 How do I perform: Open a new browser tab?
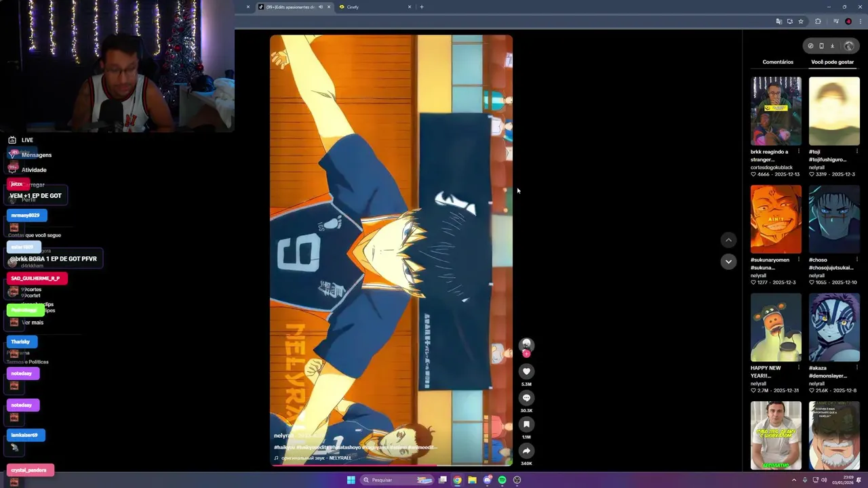pyautogui.click(x=422, y=7)
